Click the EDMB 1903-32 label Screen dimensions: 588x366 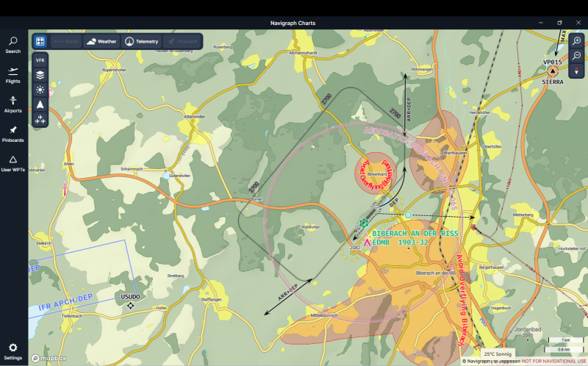point(400,243)
